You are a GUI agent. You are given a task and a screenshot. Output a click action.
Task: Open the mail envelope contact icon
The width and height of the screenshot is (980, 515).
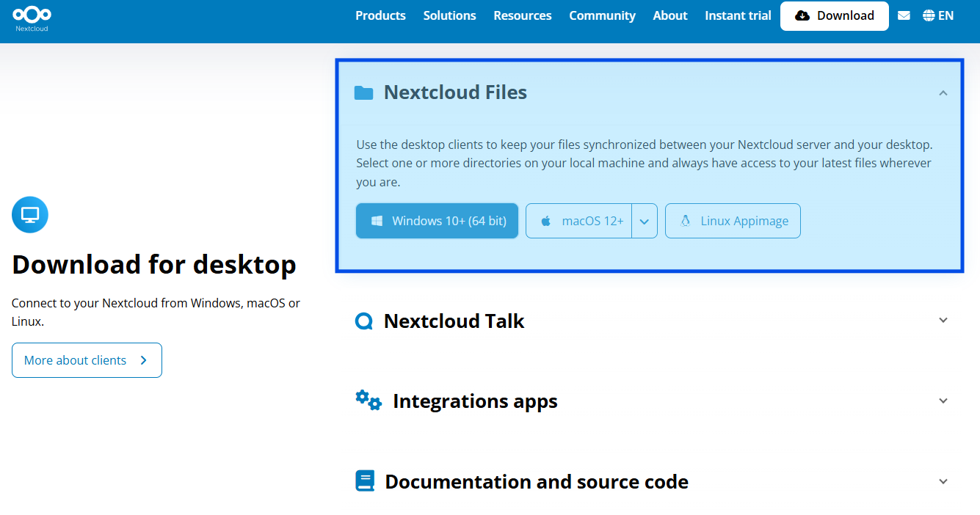pos(904,15)
